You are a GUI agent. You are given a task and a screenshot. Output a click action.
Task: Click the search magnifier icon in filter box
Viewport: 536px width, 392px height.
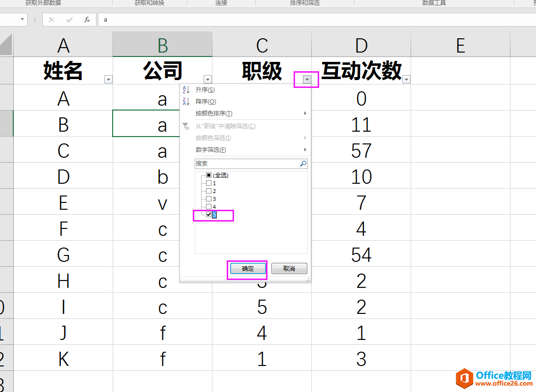[303, 164]
